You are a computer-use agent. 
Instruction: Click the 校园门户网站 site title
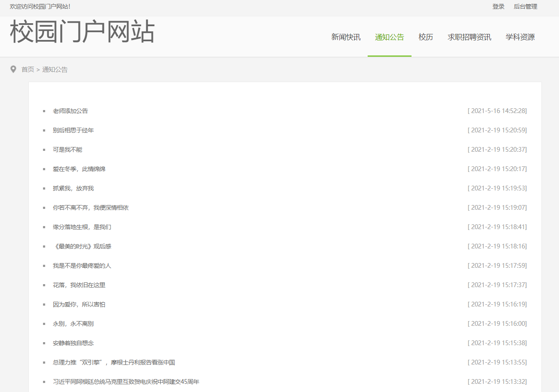tap(82, 32)
